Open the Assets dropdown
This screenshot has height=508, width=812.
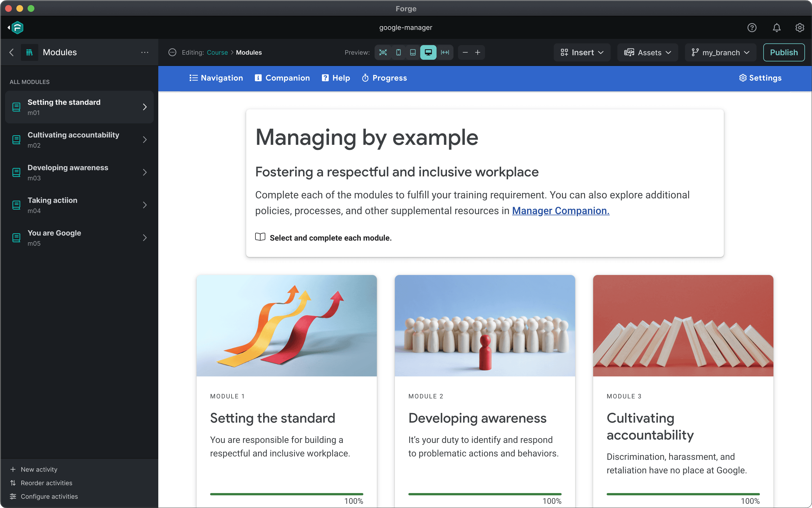[648, 52]
